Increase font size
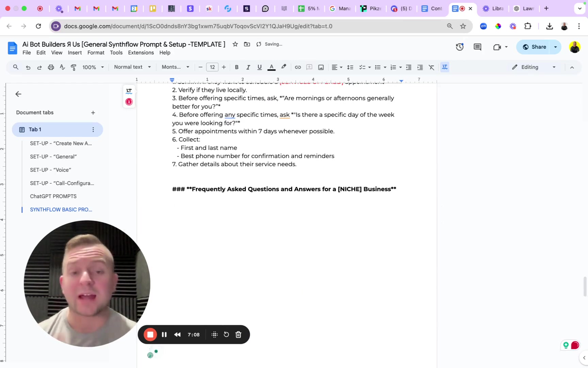 [x=224, y=67]
